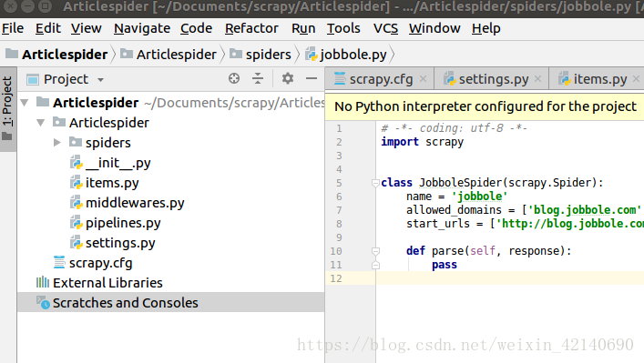The image size is (644, 363).
Task: Open the Code menu
Action: coord(196,28)
